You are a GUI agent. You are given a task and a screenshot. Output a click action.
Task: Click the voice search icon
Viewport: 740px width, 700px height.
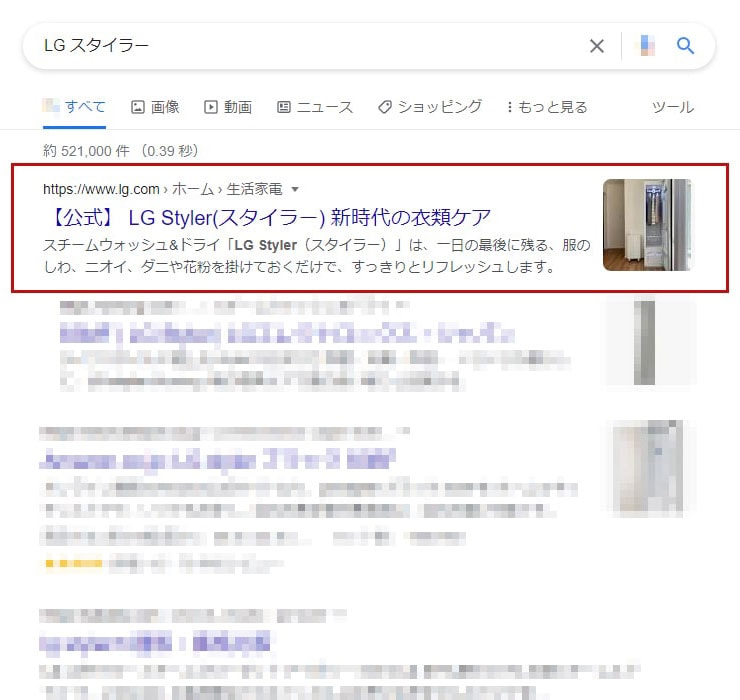tap(647, 46)
